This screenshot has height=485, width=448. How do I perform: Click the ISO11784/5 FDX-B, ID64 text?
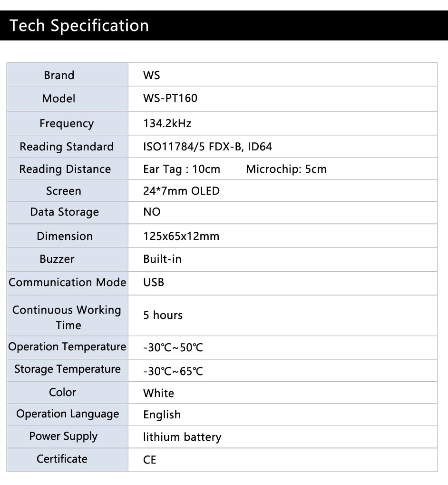point(207,147)
